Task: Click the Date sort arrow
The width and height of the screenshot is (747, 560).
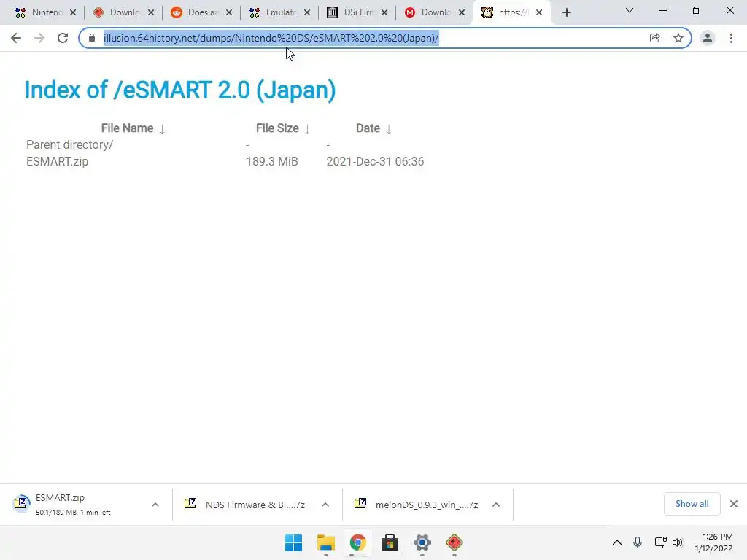Action: pos(389,129)
